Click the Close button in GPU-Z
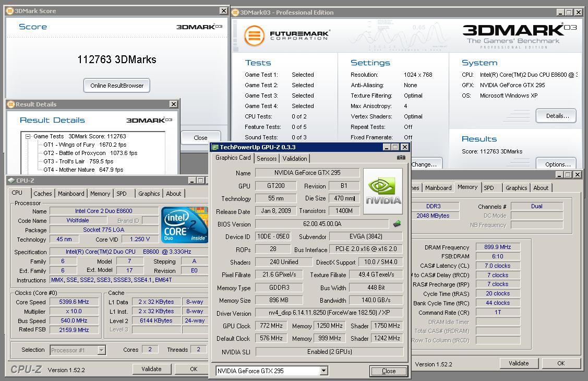 389,371
